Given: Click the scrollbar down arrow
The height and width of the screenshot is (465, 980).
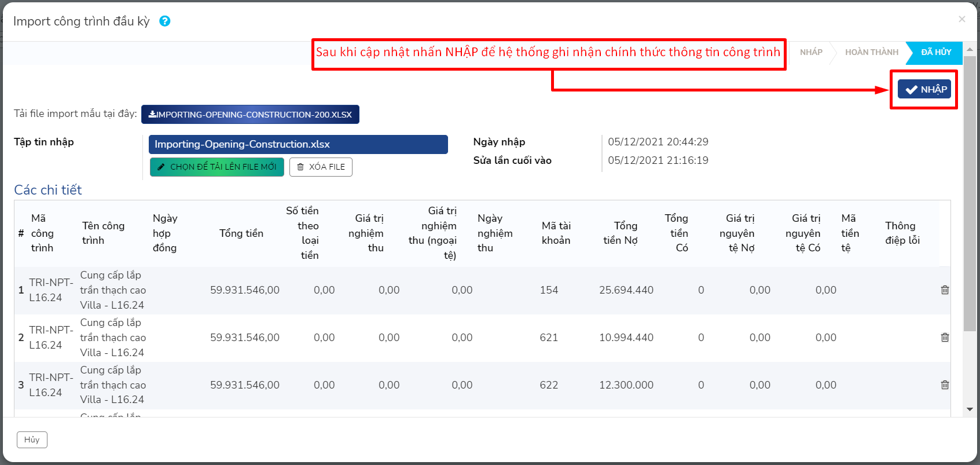Looking at the screenshot, I should (970, 409).
